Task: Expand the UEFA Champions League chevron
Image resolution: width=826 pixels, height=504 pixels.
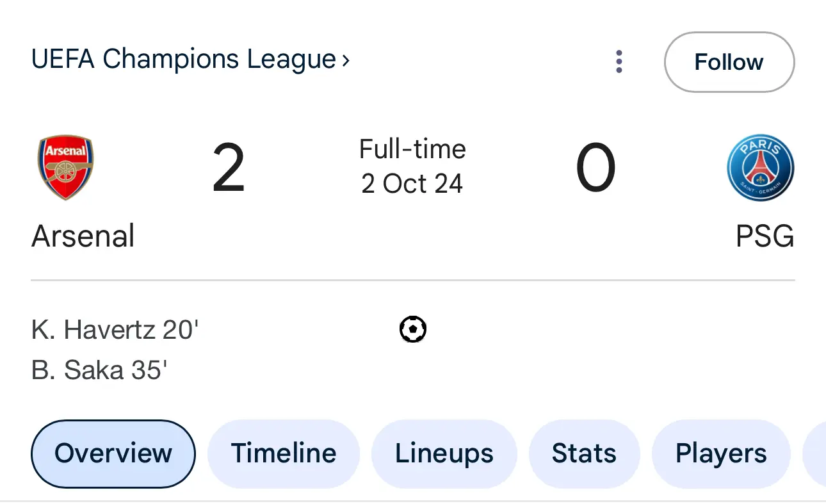Action: 346,60
